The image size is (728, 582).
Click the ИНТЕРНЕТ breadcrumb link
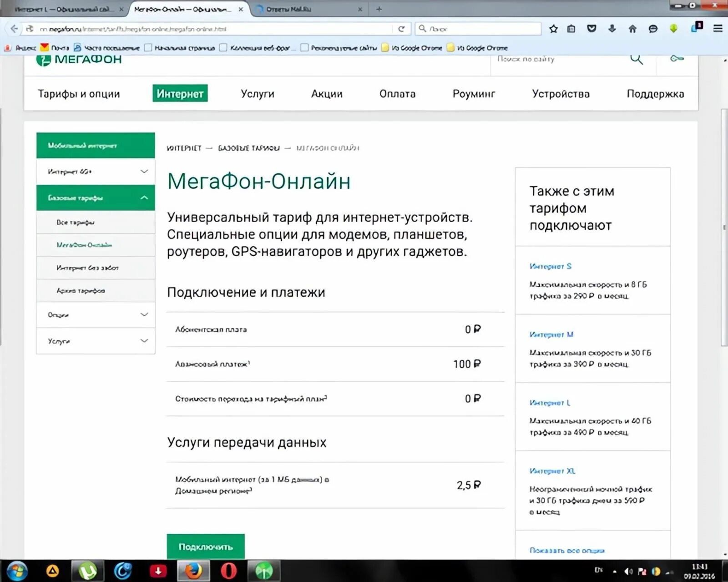coord(184,148)
